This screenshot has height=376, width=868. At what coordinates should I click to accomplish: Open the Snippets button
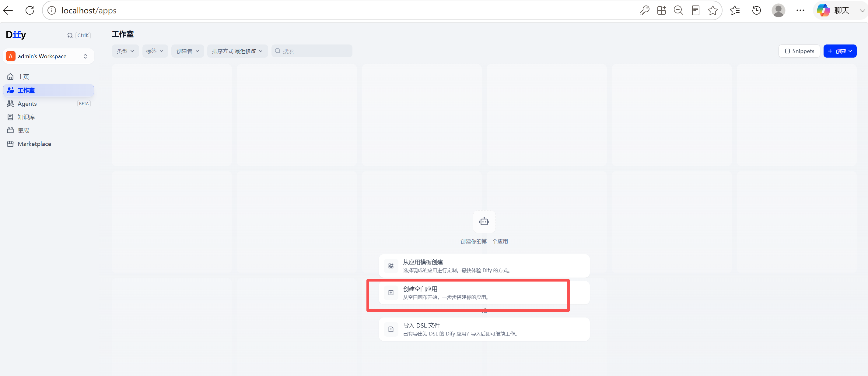coord(799,51)
